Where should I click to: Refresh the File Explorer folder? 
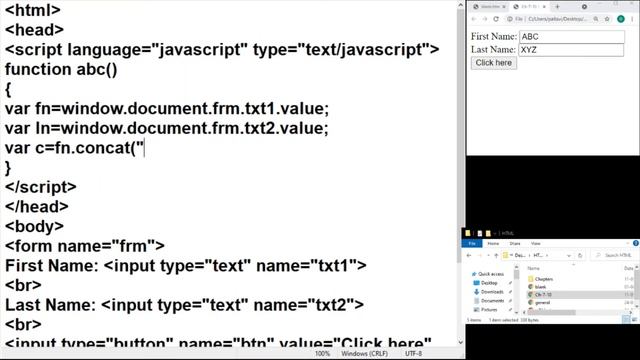(x=580, y=256)
